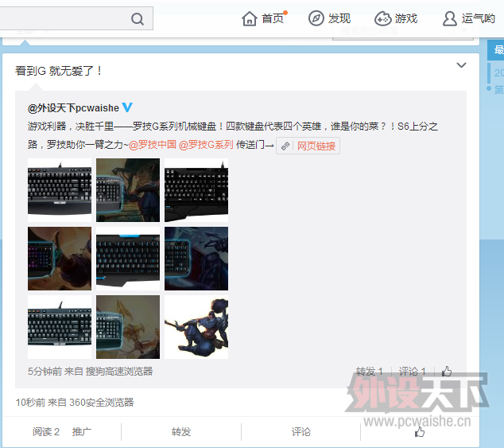Open the @罗技中国 mention link

(x=153, y=145)
